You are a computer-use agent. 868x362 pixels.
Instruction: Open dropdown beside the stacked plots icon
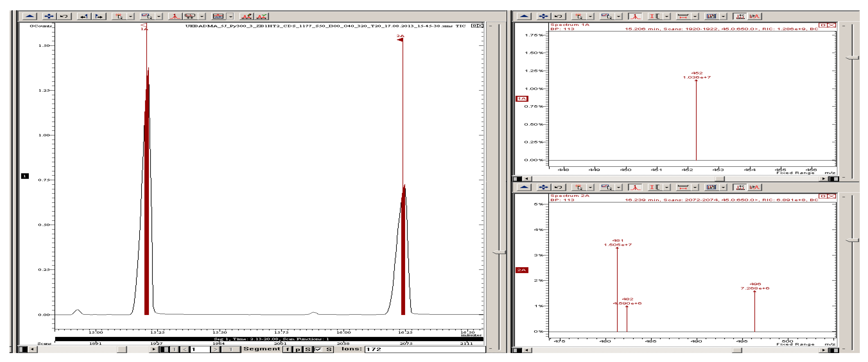pyautogui.click(x=231, y=16)
